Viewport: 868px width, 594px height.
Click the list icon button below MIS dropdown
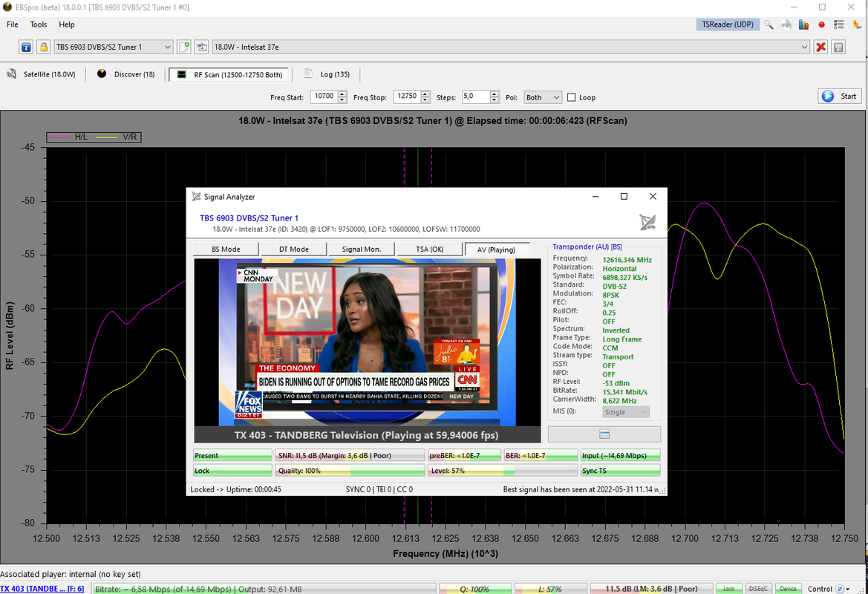(604, 434)
